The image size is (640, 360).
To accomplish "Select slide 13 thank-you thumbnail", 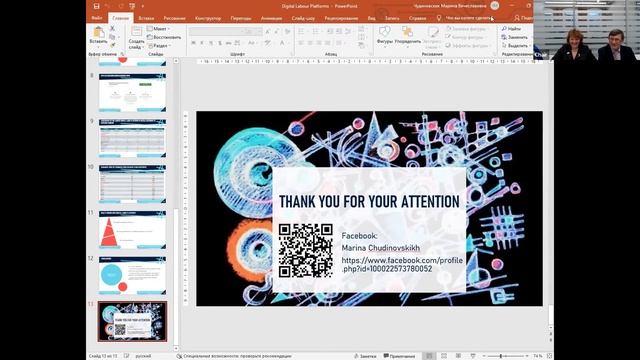I will [132, 322].
